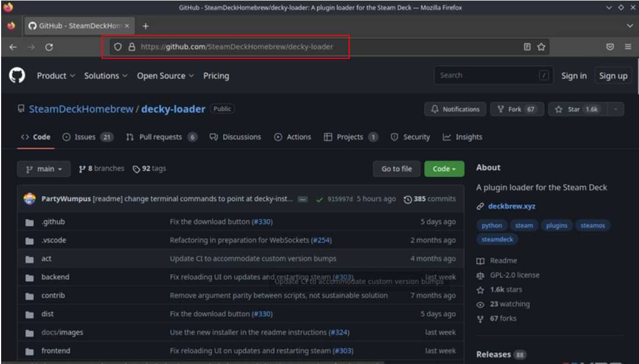
Task: Click the padlock site info icon
Action: [x=132, y=47]
